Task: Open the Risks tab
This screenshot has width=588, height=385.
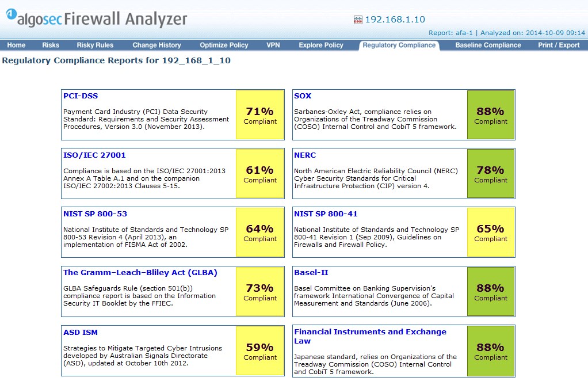Action: (51, 45)
